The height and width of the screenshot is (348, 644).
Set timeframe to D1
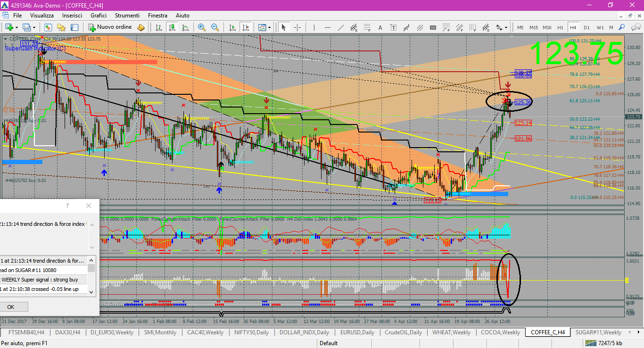587,27
